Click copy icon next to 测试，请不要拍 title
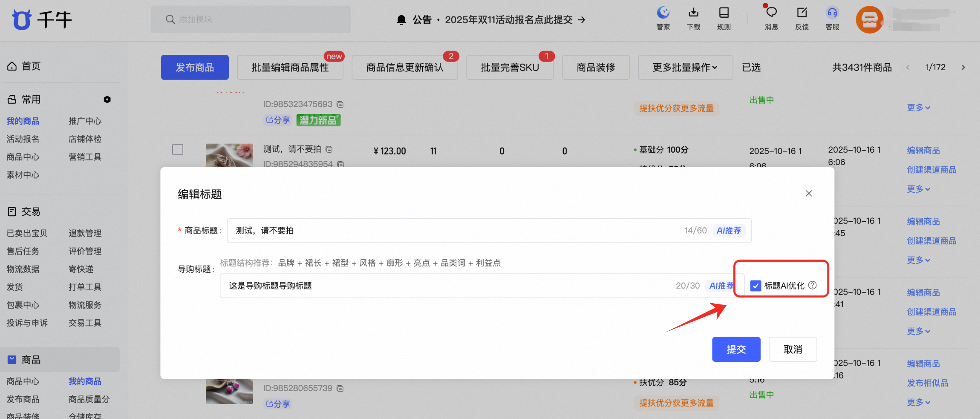Screen dimensions: 980x419 [x=329, y=149]
